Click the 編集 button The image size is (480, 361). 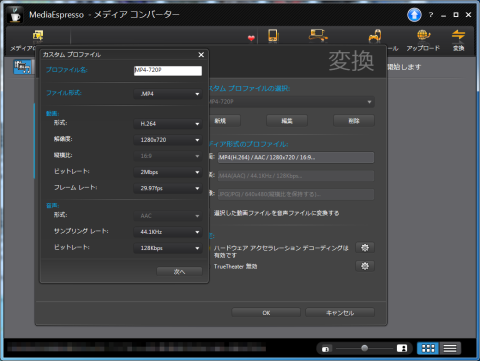click(x=287, y=121)
